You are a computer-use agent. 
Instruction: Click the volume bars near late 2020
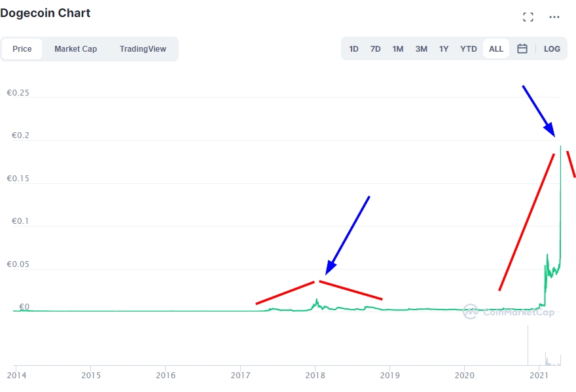click(528, 347)
